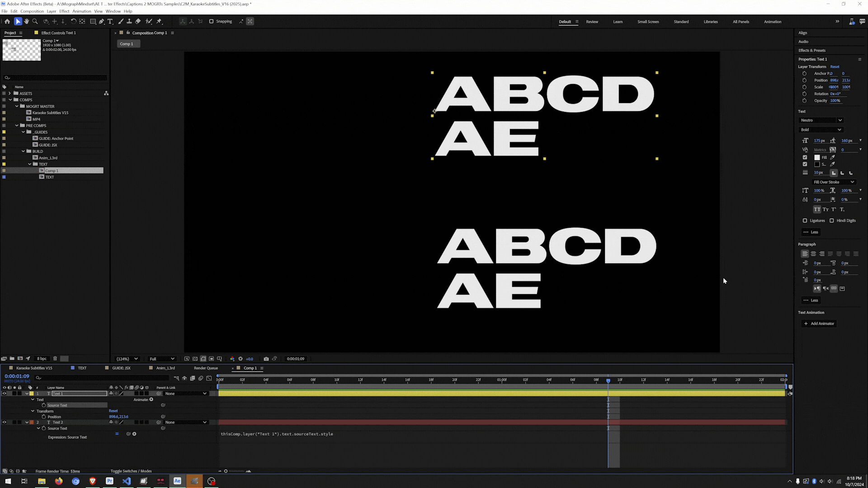Click Reset next to Layer Transform
Image resolution: width=868 pixels, height=488 pixels.
click(x=835, y=66)
